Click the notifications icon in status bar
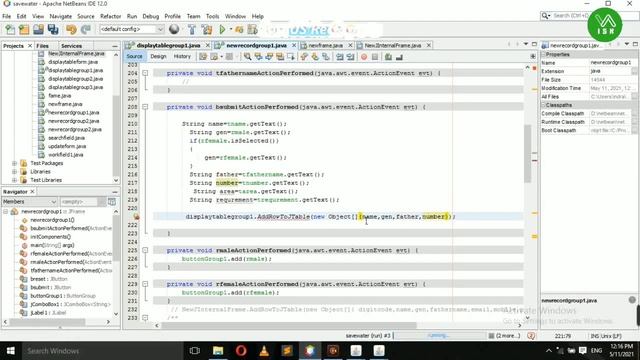 pyautogui.click(x=531, y=336)
